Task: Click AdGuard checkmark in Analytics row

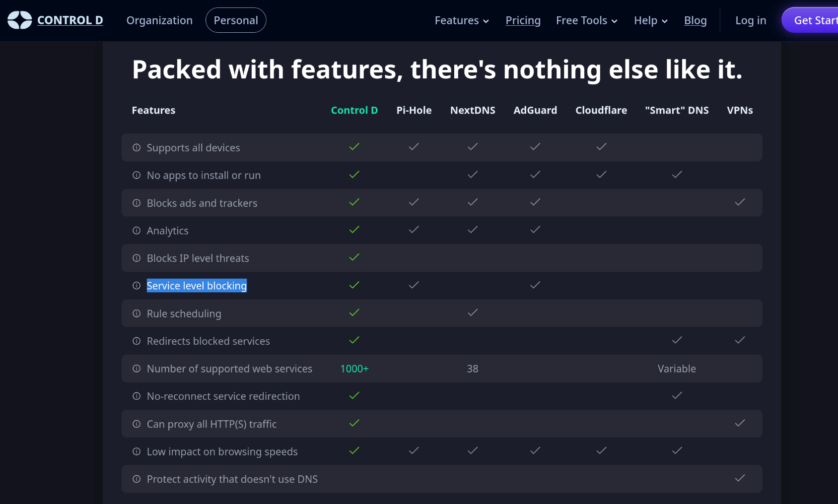Action: click(x=535, y=230)
